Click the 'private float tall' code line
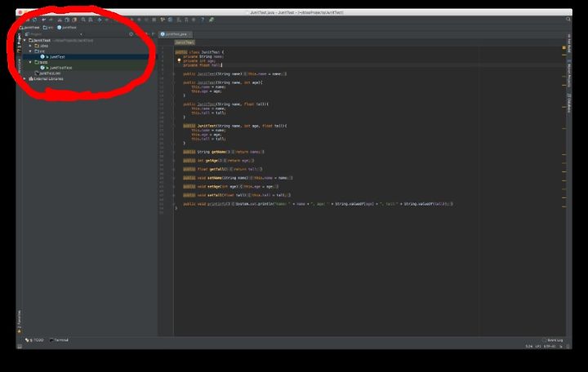Screen dimensions: 588x372 point(203,65)
